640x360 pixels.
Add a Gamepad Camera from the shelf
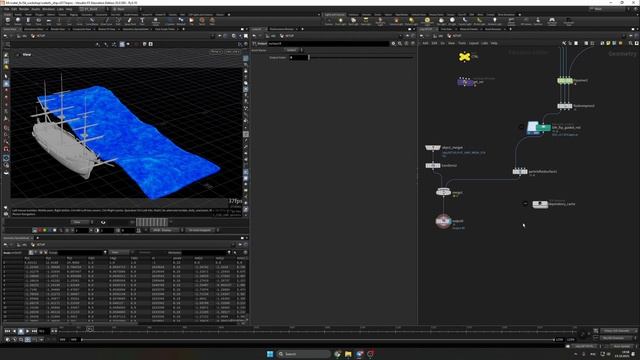coord(552,21)
